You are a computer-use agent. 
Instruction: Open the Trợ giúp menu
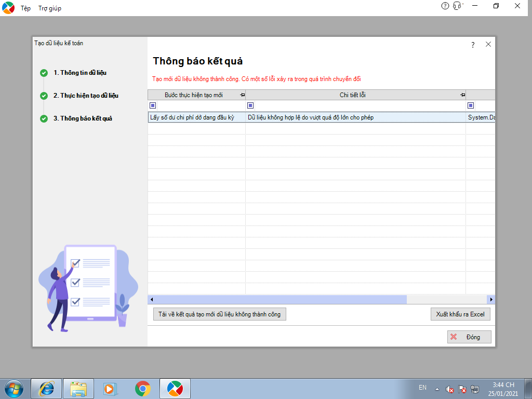point(49,8)
